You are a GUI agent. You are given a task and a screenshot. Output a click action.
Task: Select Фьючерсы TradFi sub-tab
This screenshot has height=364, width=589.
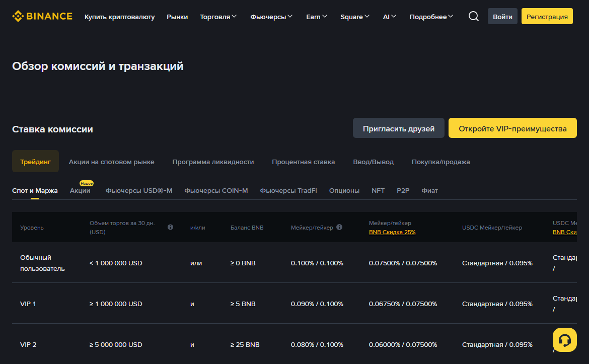(288, 190)
